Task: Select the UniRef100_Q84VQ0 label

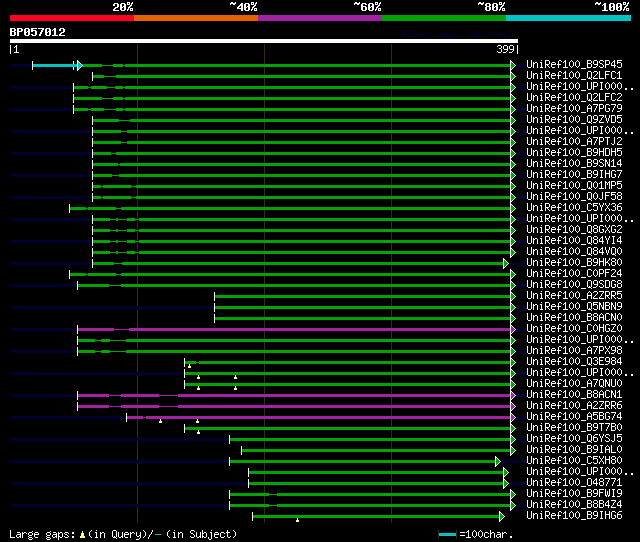Action: pos(574,252)
